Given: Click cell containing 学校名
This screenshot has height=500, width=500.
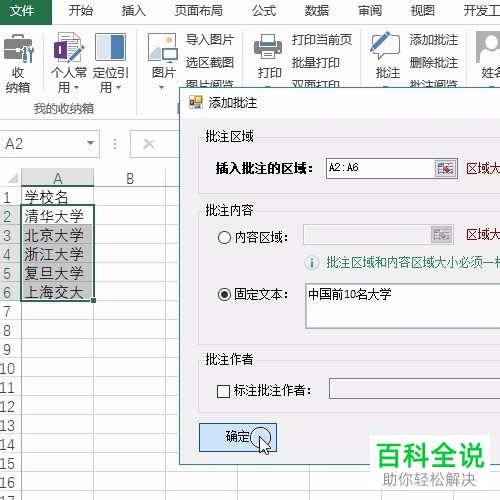Looking at the screenshot, I should [57, 197].
